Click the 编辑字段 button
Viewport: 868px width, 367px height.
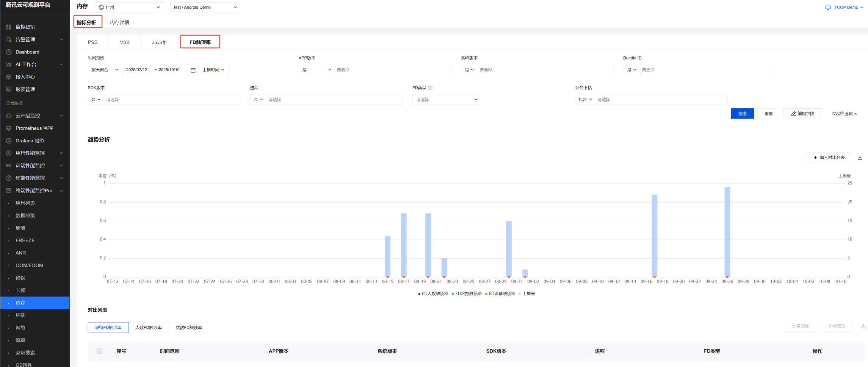tap(802, 114)
